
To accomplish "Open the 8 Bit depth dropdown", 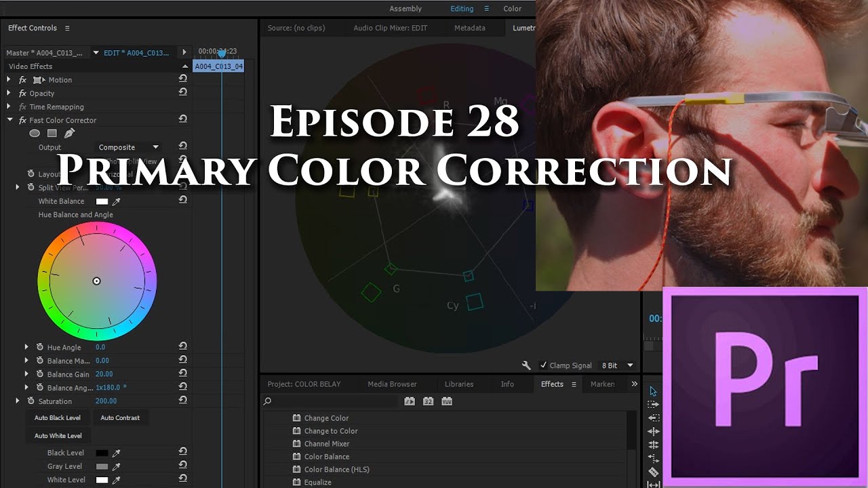I will (618, 365).
